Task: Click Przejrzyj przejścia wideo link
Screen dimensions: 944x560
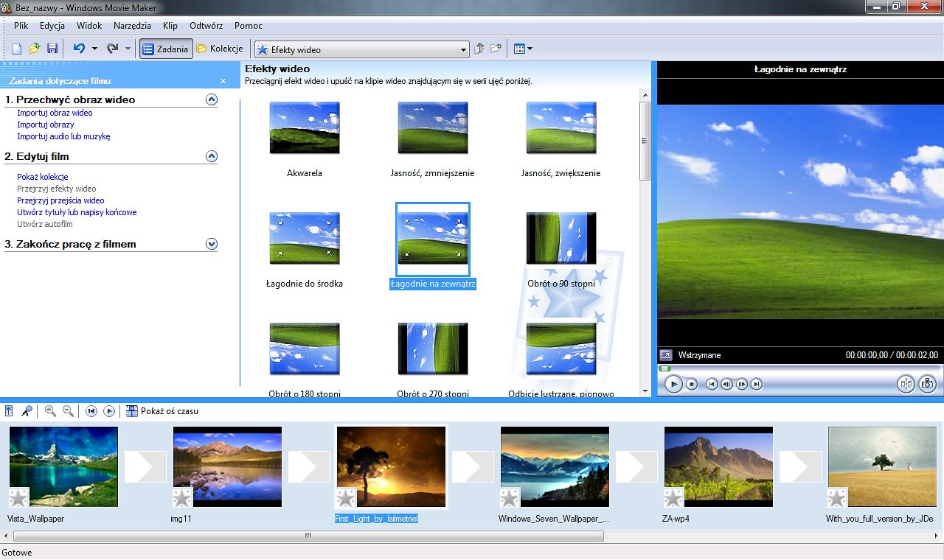Action: click(x=60, y=200)
